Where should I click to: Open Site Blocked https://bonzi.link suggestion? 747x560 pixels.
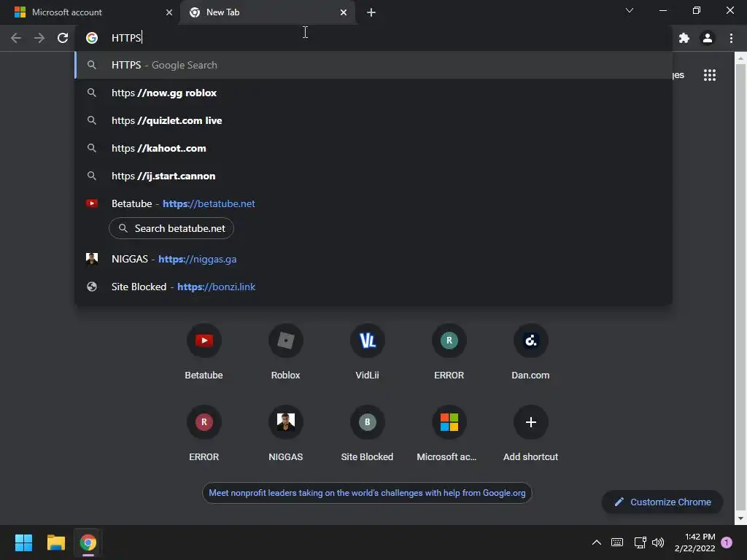pyautogui.click(x=373, y=287)
